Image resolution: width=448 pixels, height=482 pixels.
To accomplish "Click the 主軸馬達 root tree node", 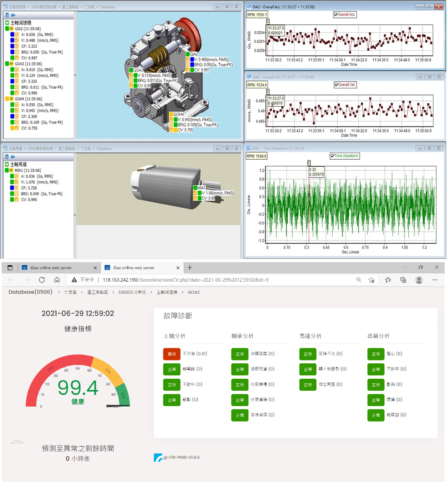I will 18,164.
